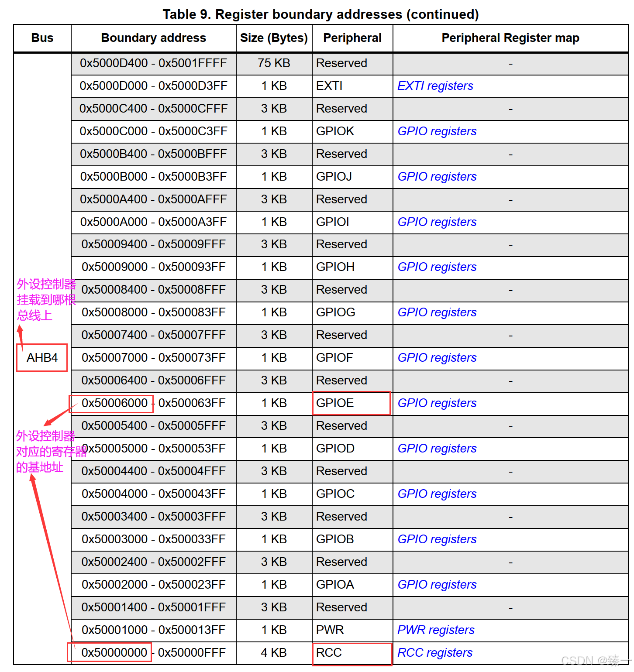Select address 0x50007000 - 0x500073FF
The width and height of the screenshot is (634, 672).
pyautogui.click(x=153, y=358)
